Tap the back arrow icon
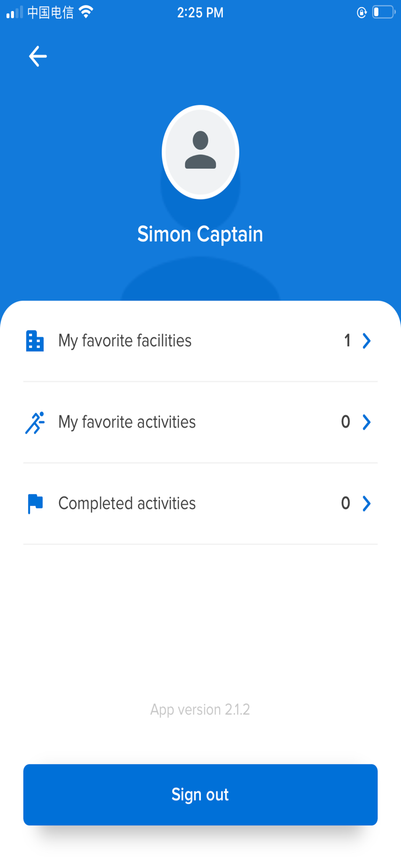 pyautogui.click(x=38, y=56)
